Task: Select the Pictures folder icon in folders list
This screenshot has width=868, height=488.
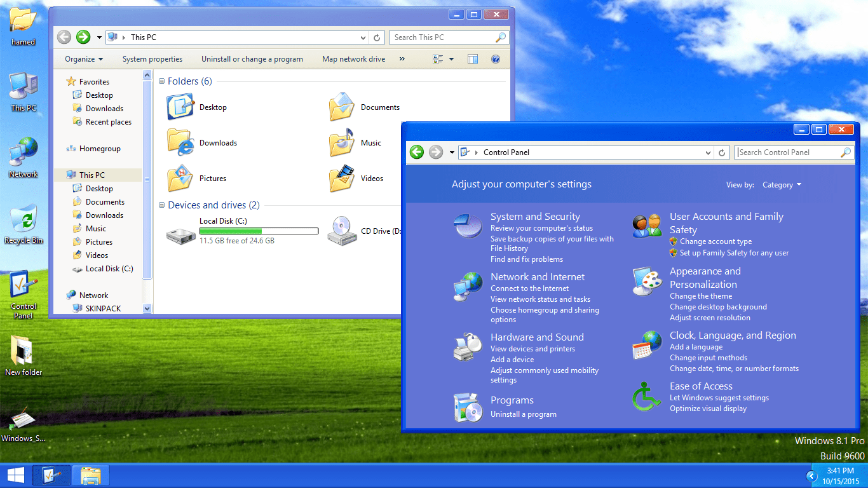Action: coord(180,178)
